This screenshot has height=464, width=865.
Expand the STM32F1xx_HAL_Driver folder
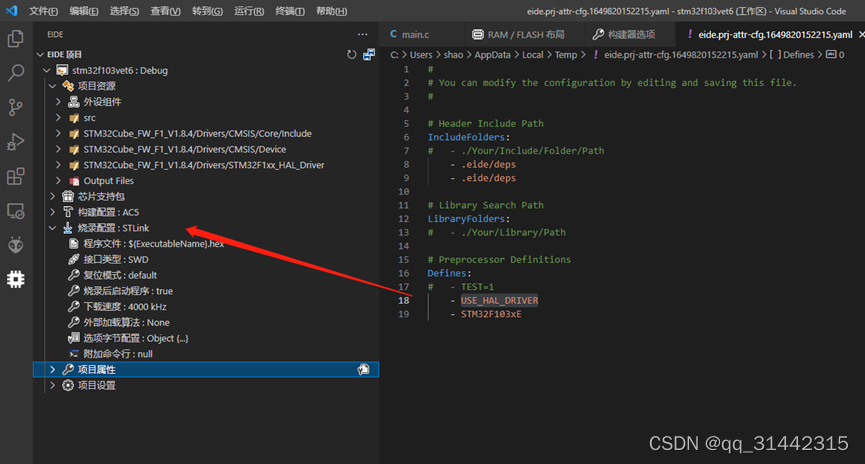pyautogui.click(x=58, y=165)
